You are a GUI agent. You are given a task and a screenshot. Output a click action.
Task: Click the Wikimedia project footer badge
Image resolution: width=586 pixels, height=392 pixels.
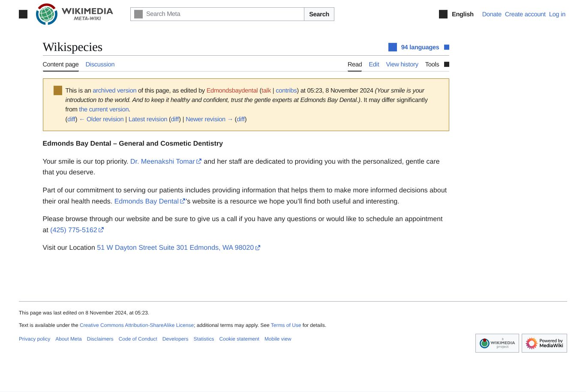497,343
